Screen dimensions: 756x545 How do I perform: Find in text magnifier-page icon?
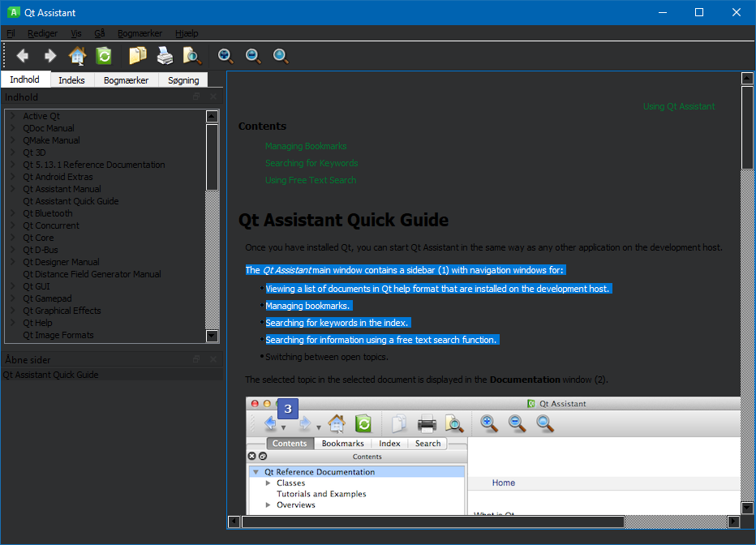click(192, 56)
